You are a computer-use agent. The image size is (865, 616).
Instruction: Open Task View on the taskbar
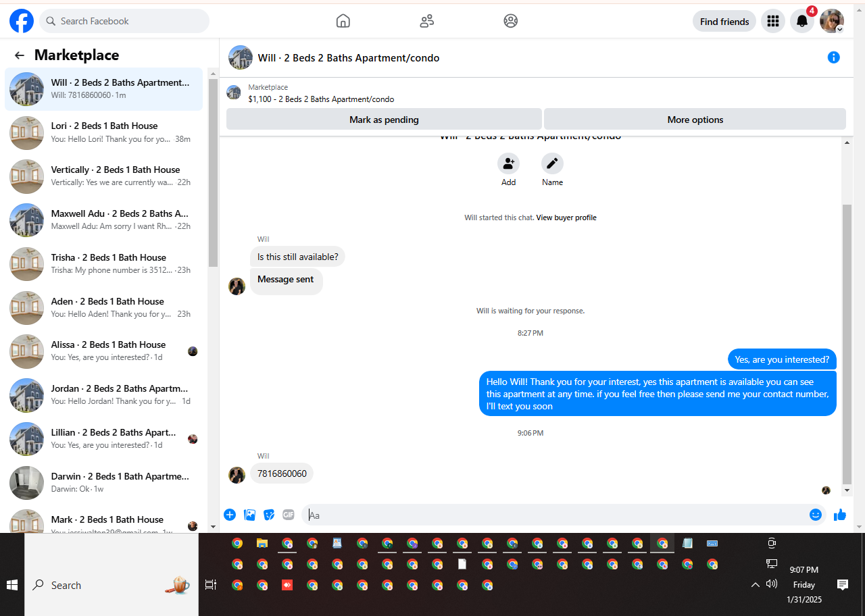(x=211, y=585)
